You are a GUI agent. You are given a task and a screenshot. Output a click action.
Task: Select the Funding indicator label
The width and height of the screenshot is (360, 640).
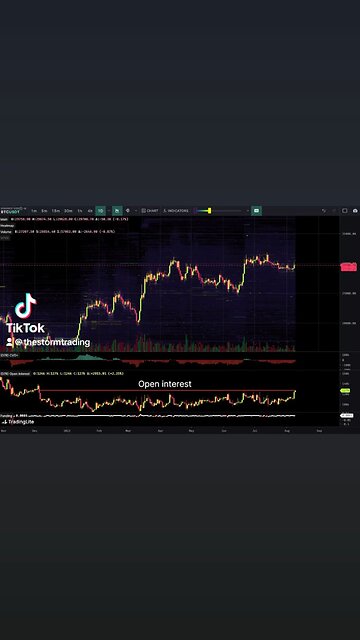click(x=6, y=416)
